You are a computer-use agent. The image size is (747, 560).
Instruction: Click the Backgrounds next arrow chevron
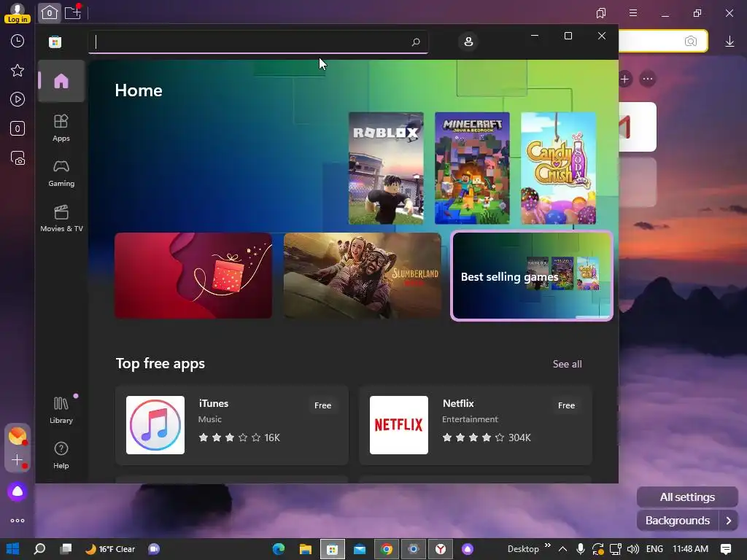point(729,521)
